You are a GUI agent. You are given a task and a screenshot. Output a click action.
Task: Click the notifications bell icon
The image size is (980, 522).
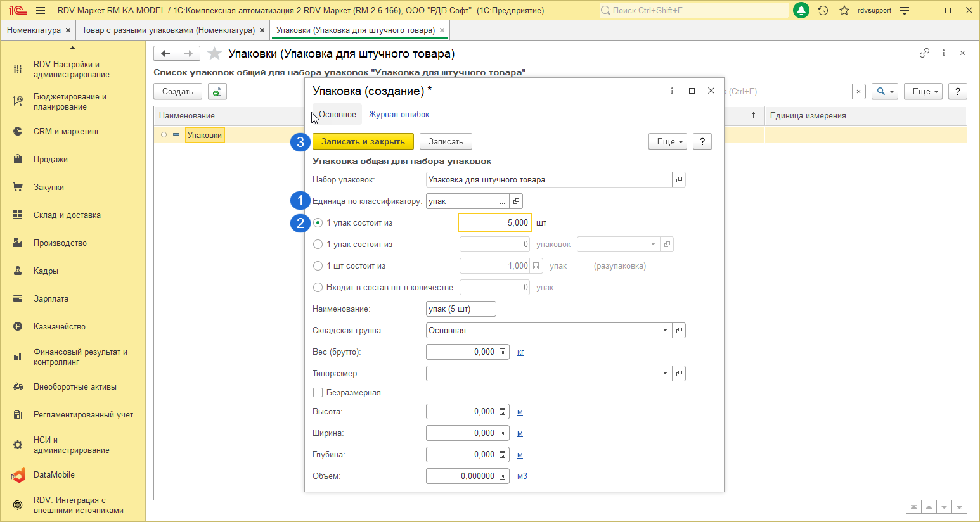pyautogui.click(x=801, y=11)
